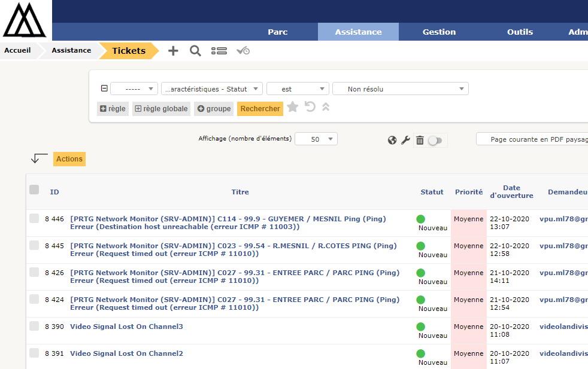Open the Non résolu status dropdown
This screenshot has width=588, height=369.
[x=400, y=89]
